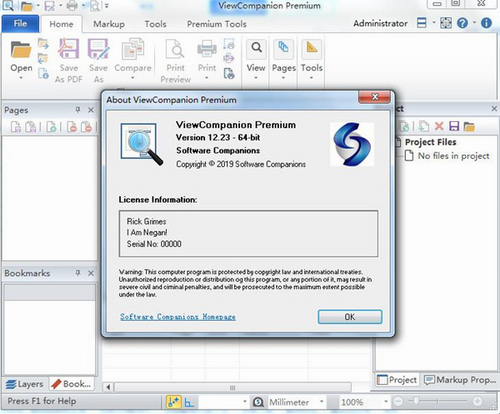Viewport: 500px width, 414px height.
Task: Click the open project folder icon
Action: [469, 126]
